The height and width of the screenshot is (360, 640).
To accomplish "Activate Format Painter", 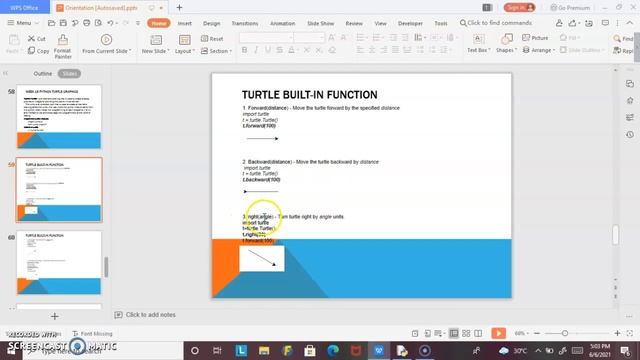I will [63, 47].
